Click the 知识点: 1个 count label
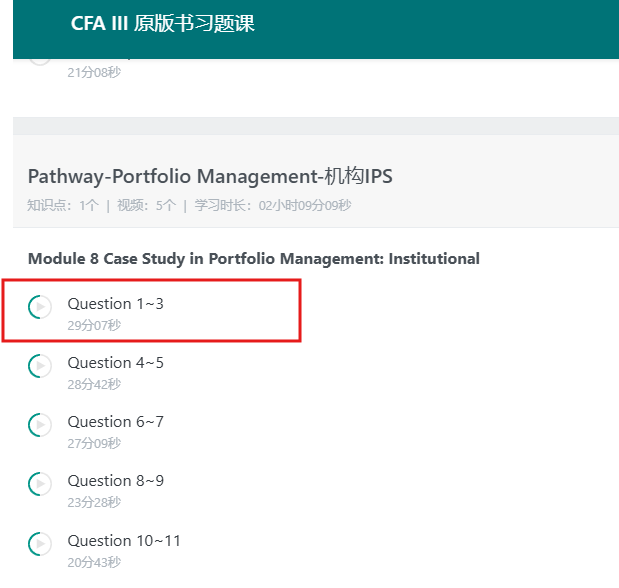 click(x=63, y=205)
